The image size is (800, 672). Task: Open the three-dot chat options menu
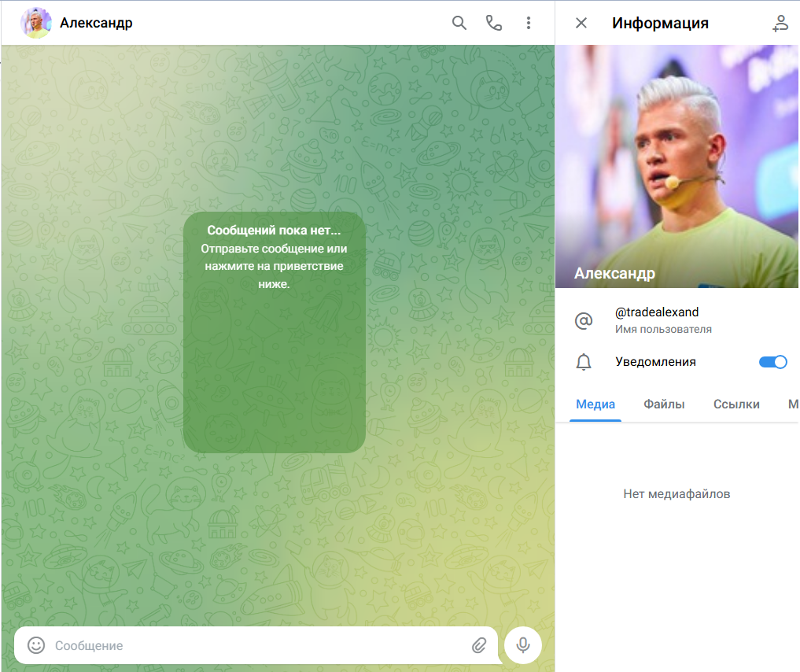tap(529, 23)
